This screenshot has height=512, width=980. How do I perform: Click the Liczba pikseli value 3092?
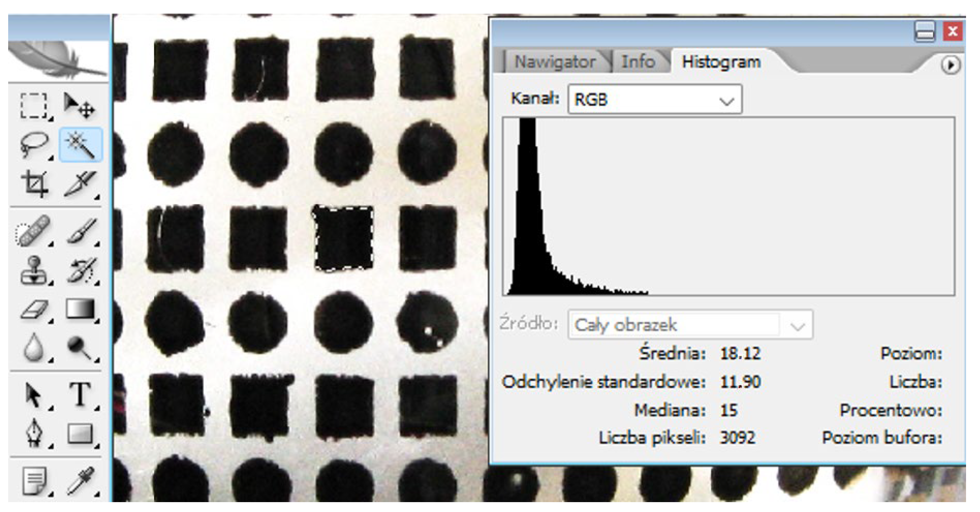[x=737, y=438]
